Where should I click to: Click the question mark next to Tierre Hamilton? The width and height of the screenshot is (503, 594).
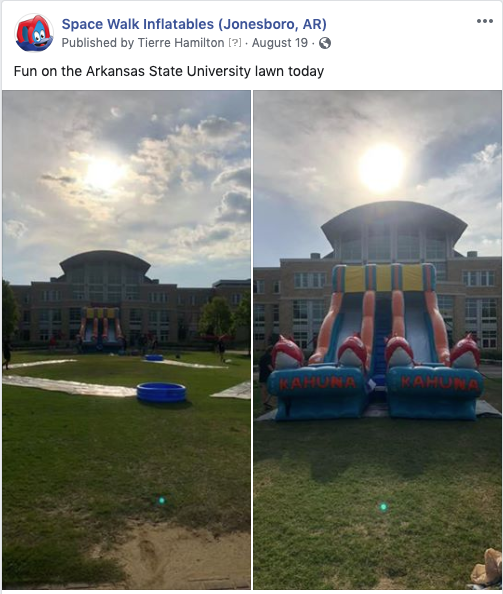point(235,43)
